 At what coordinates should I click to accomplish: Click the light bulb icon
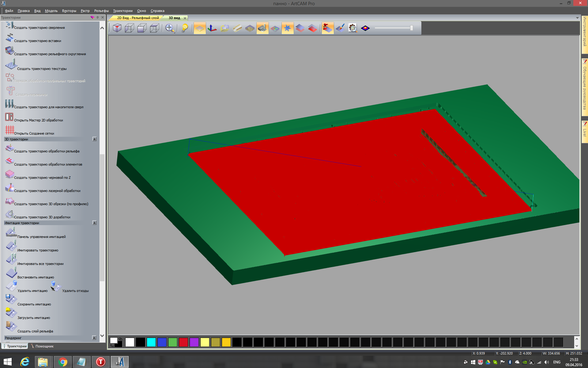(185, 28)
